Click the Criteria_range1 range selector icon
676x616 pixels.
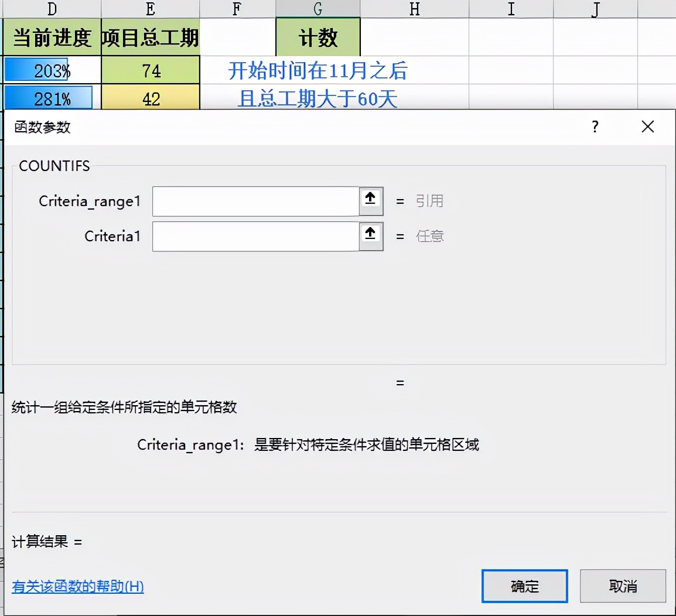(x=370, y=200)
